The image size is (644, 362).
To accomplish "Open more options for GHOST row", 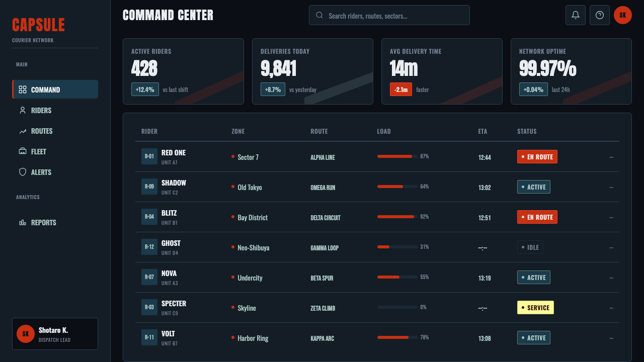I will point(611,247).
